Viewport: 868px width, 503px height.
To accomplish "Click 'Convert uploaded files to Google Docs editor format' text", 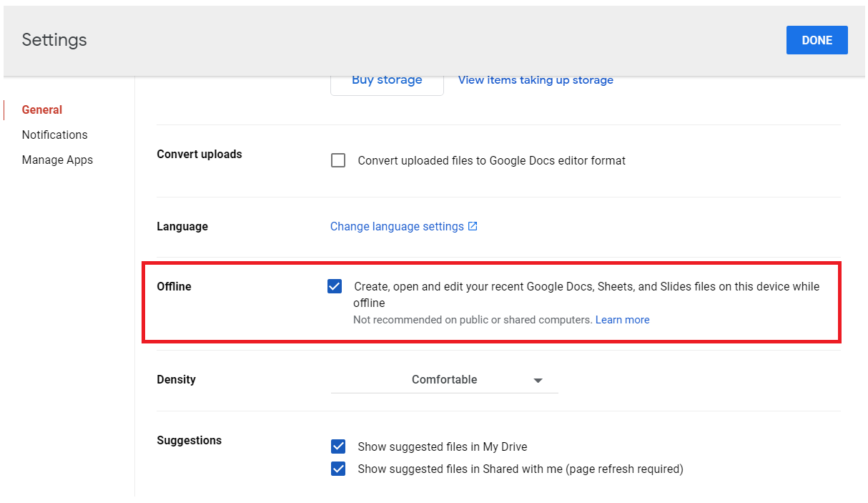I will point(491,160).
